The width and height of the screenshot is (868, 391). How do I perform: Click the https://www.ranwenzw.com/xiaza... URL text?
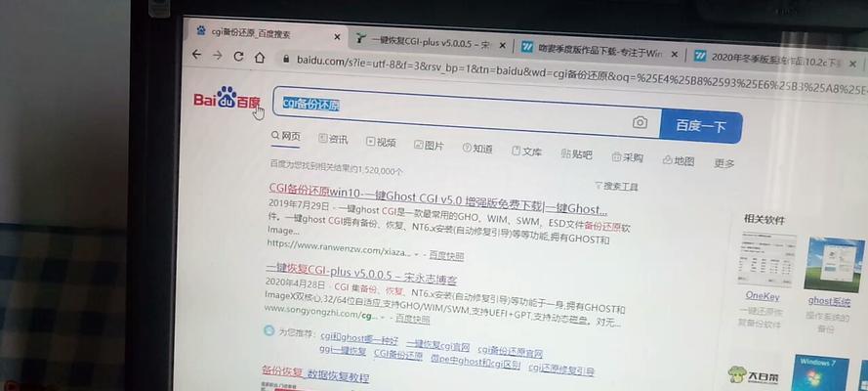pos(339,247)
